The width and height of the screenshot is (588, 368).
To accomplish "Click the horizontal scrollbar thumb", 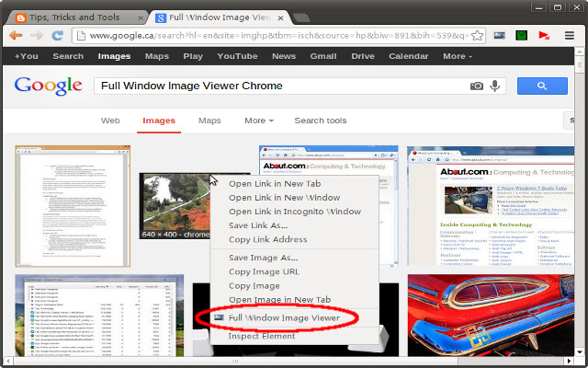I will click(x=235, y=362).
